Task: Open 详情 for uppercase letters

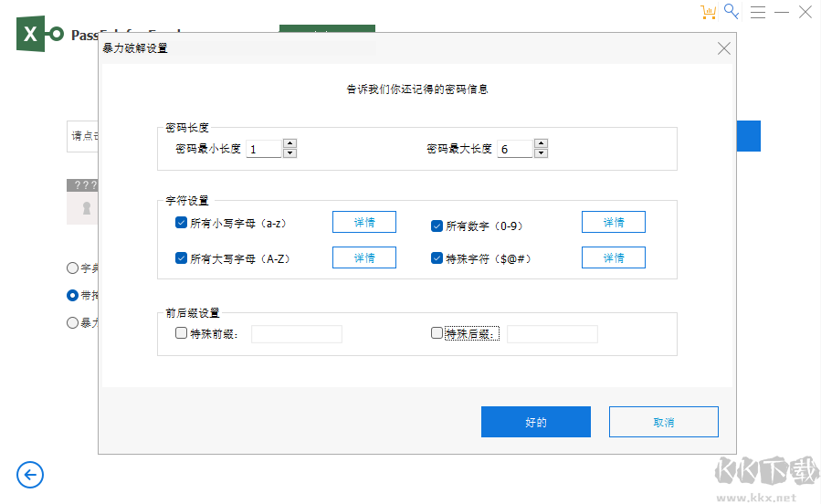Action: (x=363, y=257)
